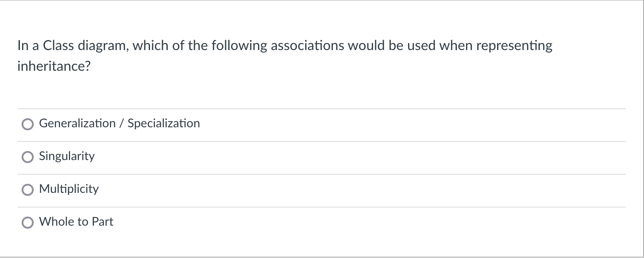Select the Generalization / Specialization radio button
Viewport: 644px width, 258px height.
[27, 124]
